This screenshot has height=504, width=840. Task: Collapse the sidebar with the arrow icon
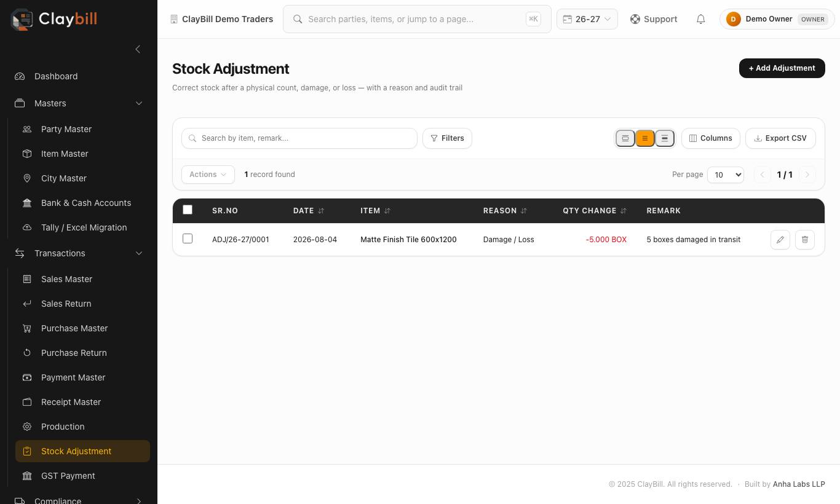(138, 49)
